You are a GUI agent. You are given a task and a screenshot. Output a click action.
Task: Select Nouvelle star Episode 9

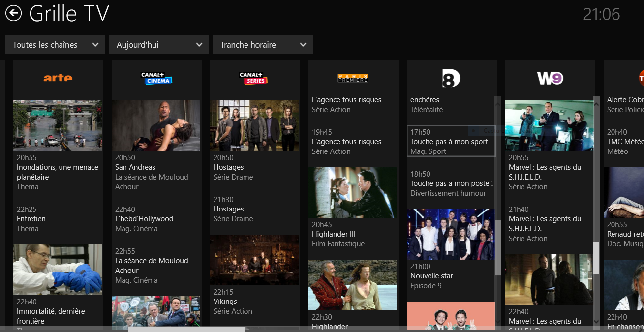click(432, 276)
